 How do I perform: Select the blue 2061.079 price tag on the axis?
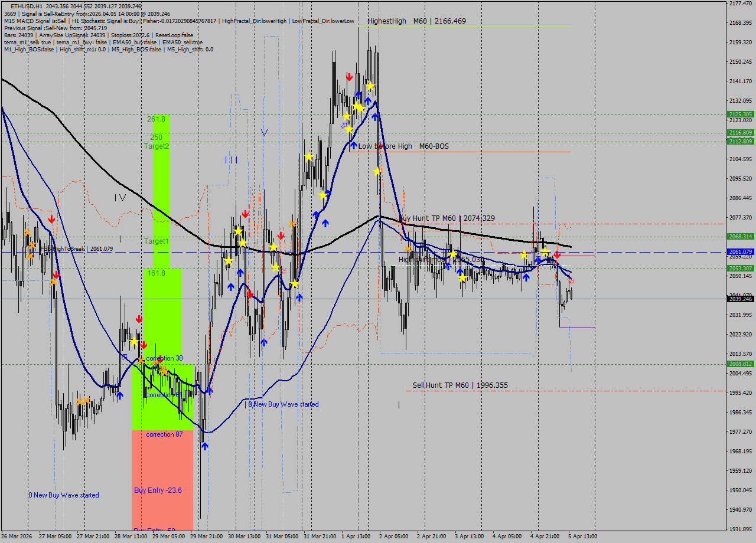[740, 251]
